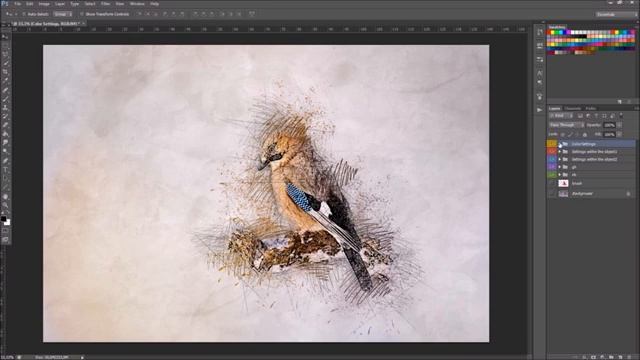Click Lock transparent pixels icon

(x=563, y=134)
